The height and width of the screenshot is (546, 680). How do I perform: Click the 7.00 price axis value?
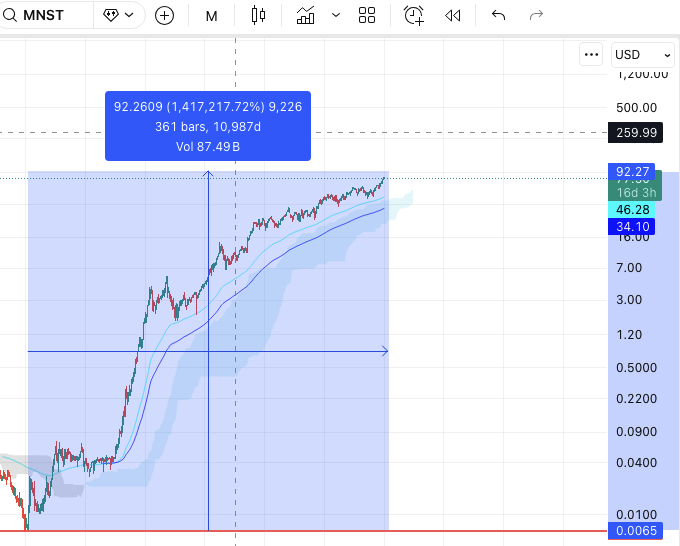[629, 268]
